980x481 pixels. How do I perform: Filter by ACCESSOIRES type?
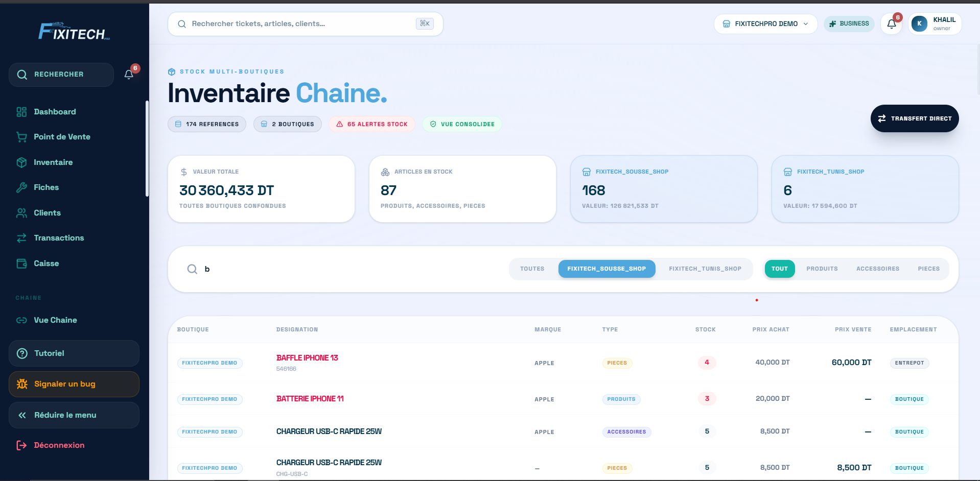tap(878, 269)
